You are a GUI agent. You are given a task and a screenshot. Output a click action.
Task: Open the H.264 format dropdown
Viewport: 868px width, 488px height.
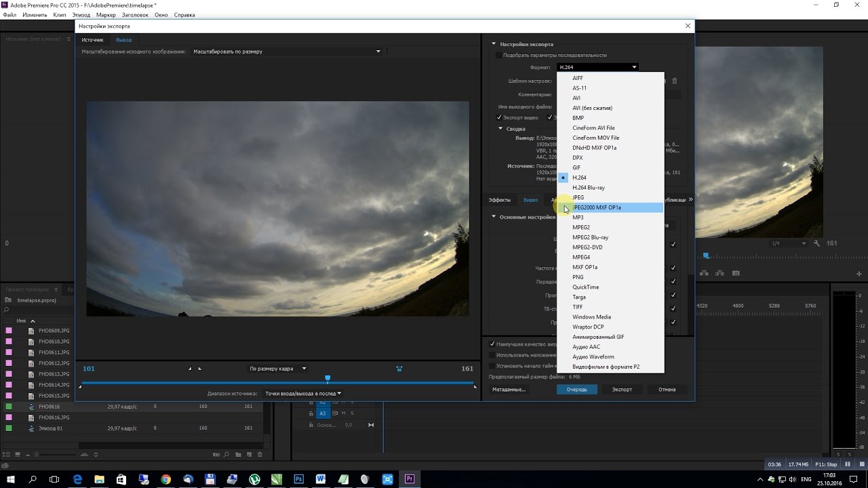pyautogui.click(x=597, y=67)
